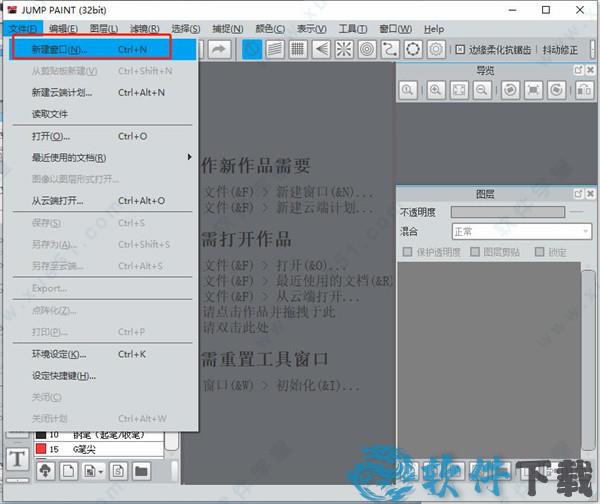The image size is (600, 504).
Task: Click the 抖动修正 label in toolbar
Action: (560, 50)
